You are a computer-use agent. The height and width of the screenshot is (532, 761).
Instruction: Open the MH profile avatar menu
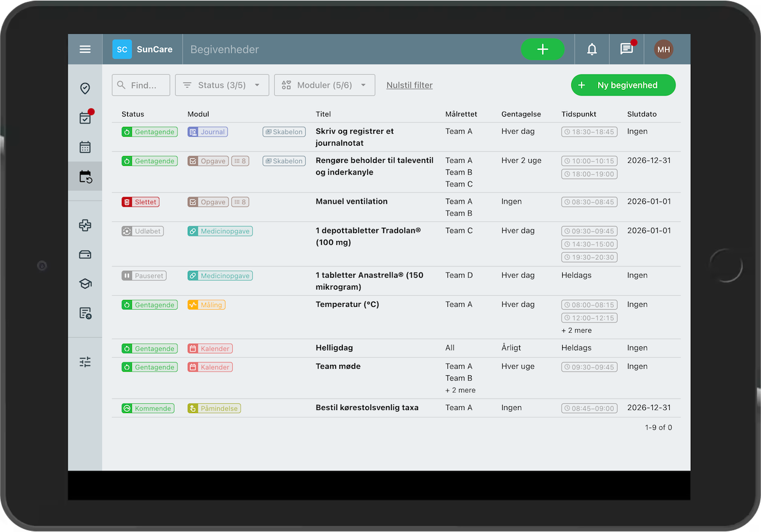(663, 49)
